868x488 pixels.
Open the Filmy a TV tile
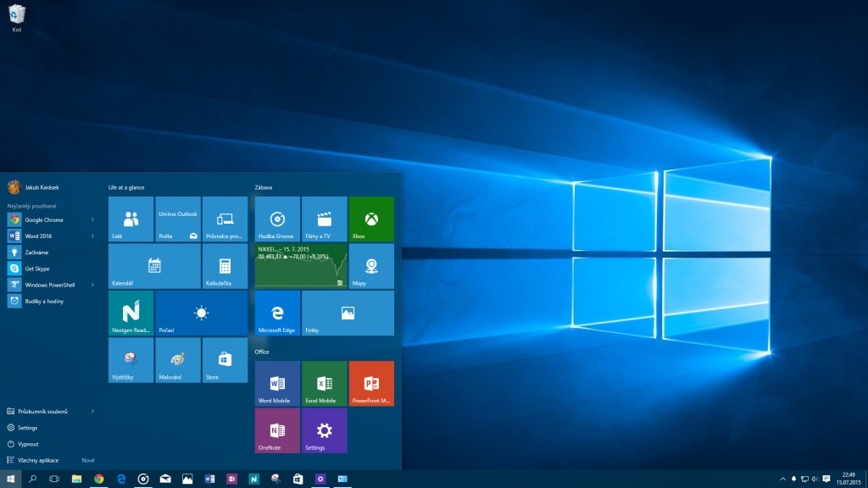(325, 219)
